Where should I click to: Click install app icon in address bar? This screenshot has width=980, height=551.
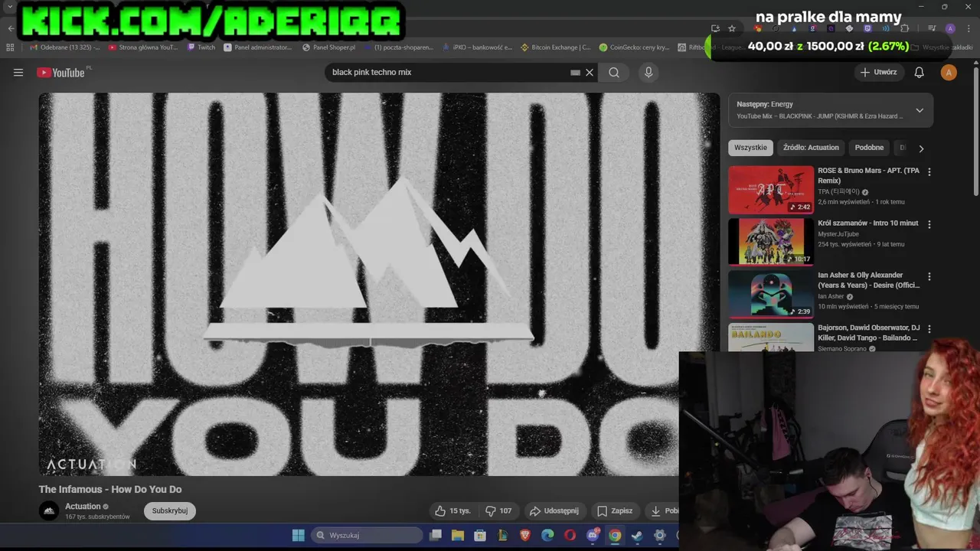(x=715, y=28)
